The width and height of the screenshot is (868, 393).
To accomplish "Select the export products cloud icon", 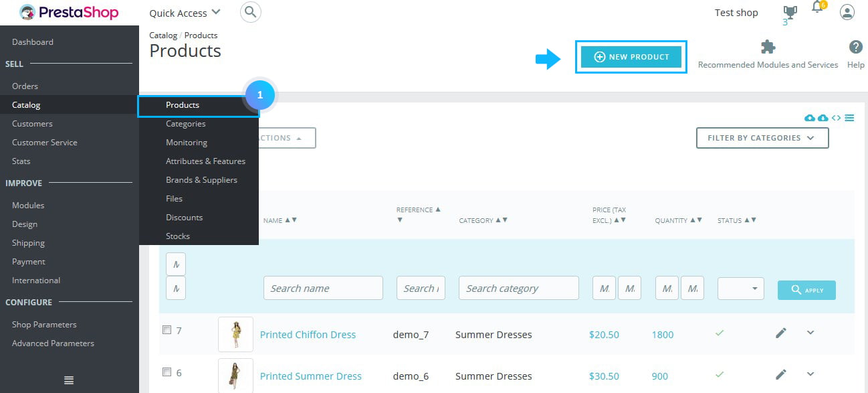I will 822,118.
